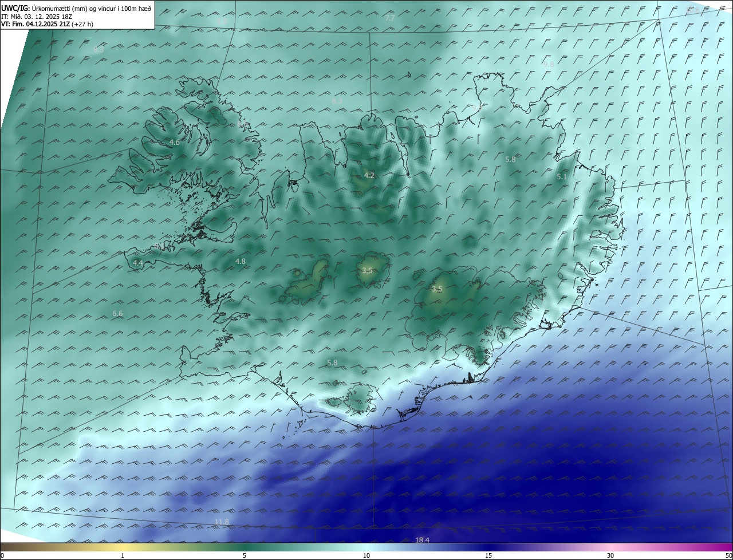Click the 4.2 value label on the map
Viewport: 733px width, 560px height.
coord(369,175)
